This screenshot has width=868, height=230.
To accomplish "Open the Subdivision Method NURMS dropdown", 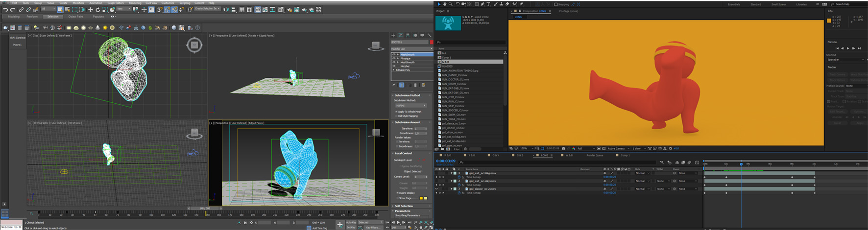I will coord(410,106).
